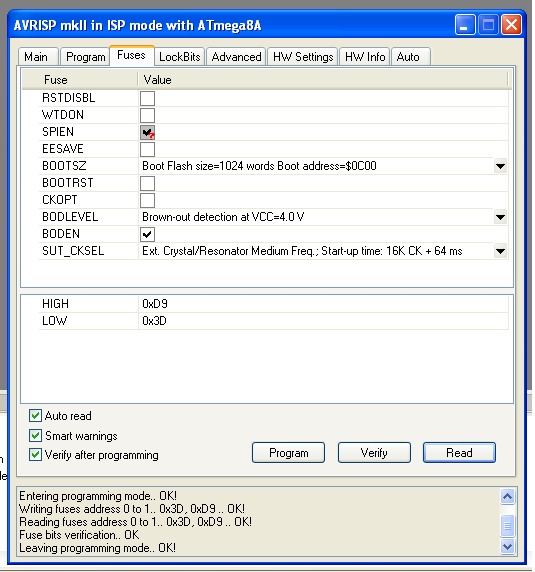Tick the CKOPT fuse checkbox

click(147, 200)
